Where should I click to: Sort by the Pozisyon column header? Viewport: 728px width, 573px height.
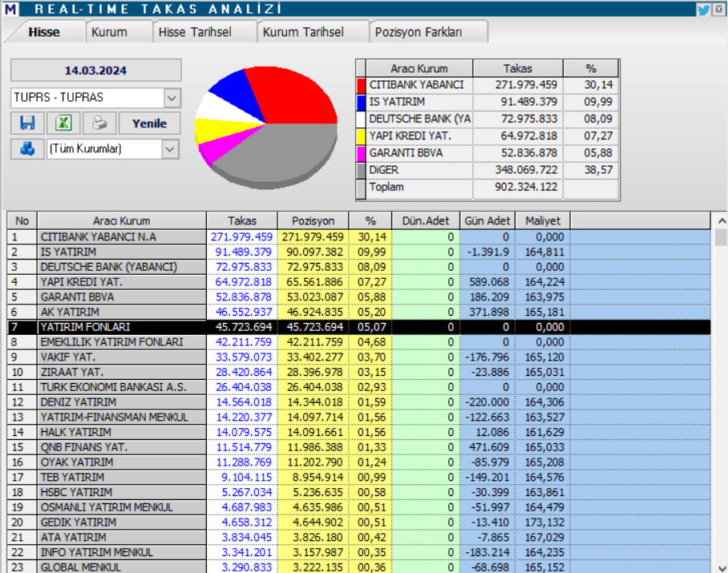tap(313, 220)
